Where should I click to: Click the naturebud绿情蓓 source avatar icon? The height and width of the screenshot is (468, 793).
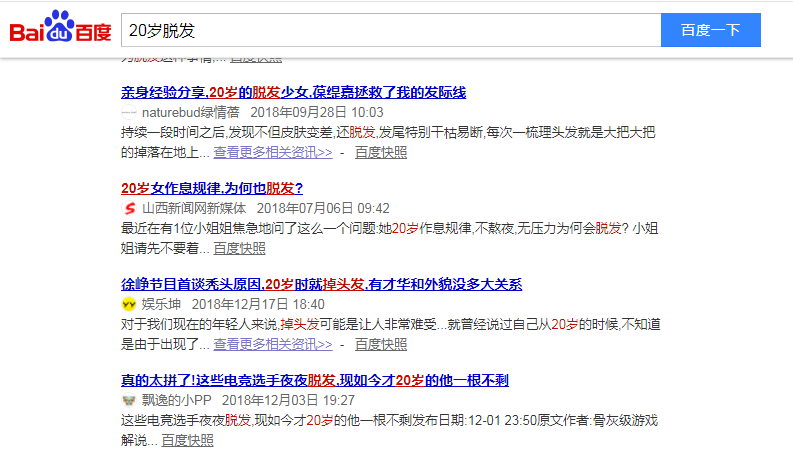point(128,113)
